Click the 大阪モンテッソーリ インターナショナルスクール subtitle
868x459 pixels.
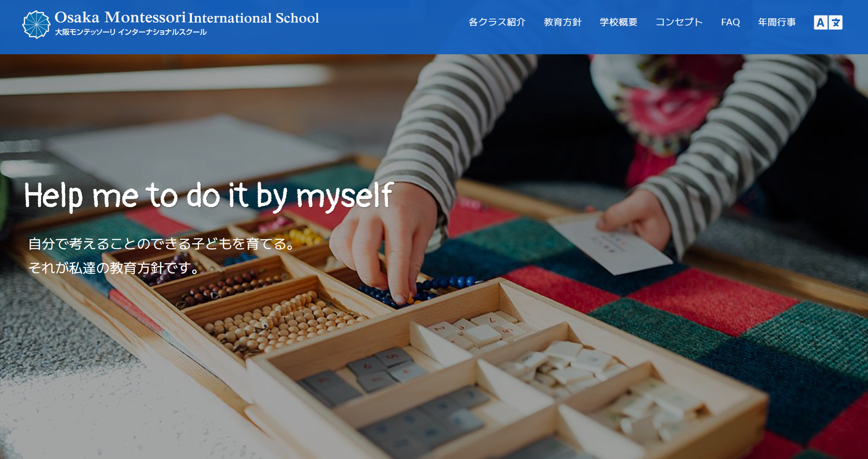pos(131,32)
